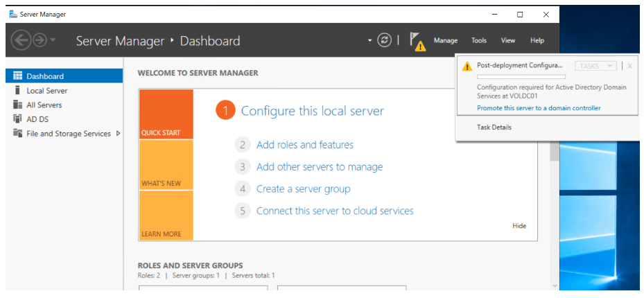Click the refresh dashboard icon
Image resolution: width=644 pixels, height=298 pixels.
point(385,41)
